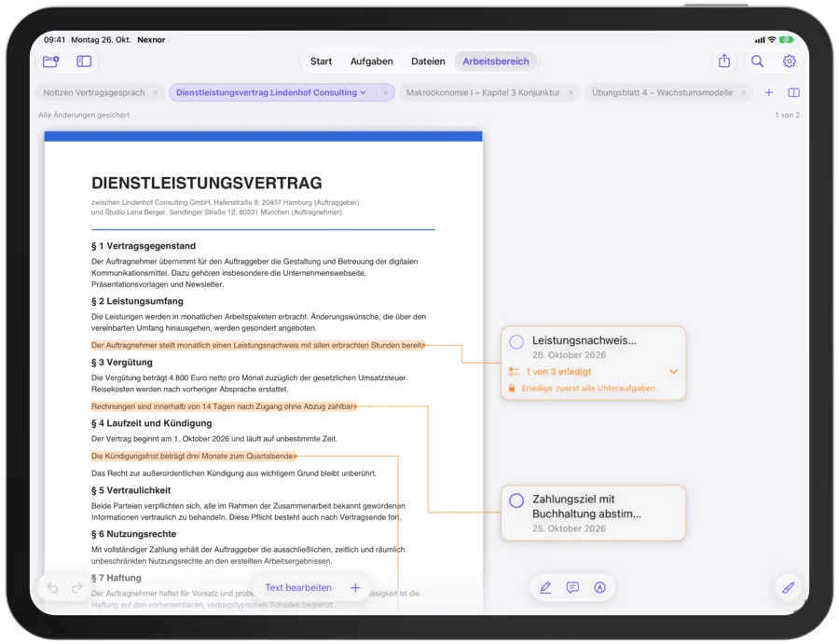The height and width of the screenshot is (644, 839).
Task: Tap the Text bearbeiten button
Action: point(298,588)
